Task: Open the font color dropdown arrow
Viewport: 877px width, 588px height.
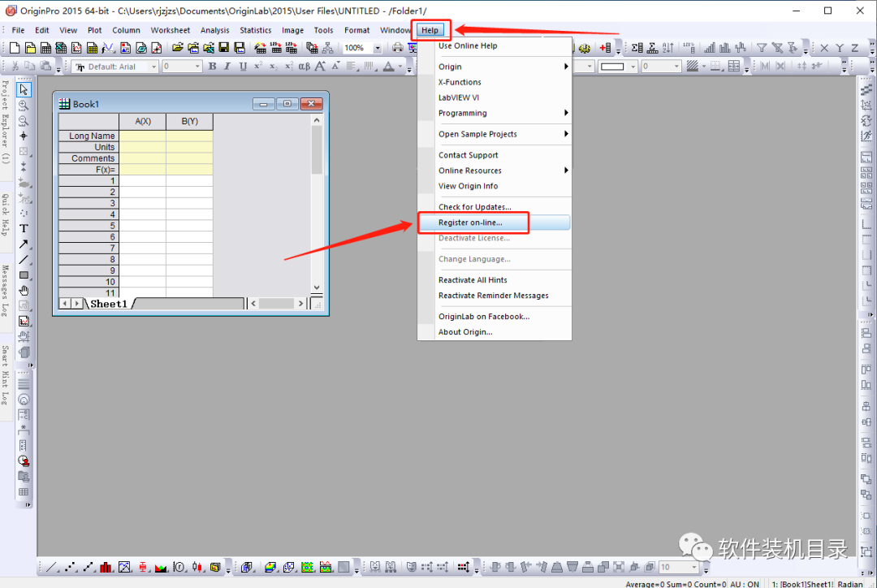Action: [400, 67]
